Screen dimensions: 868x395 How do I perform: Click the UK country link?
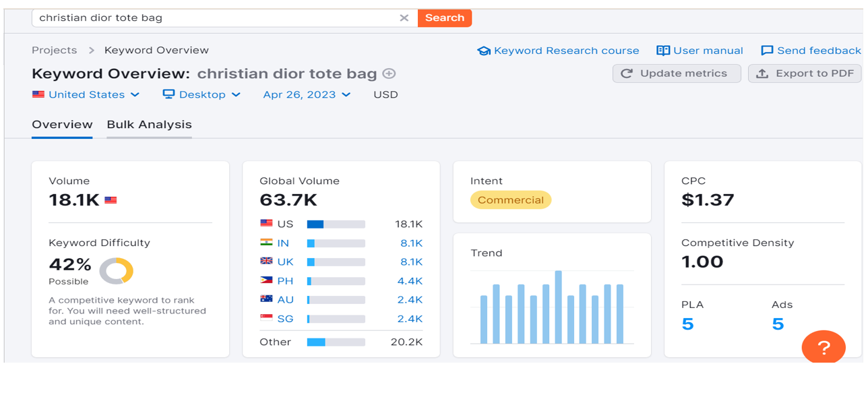(x=285, y=262)
